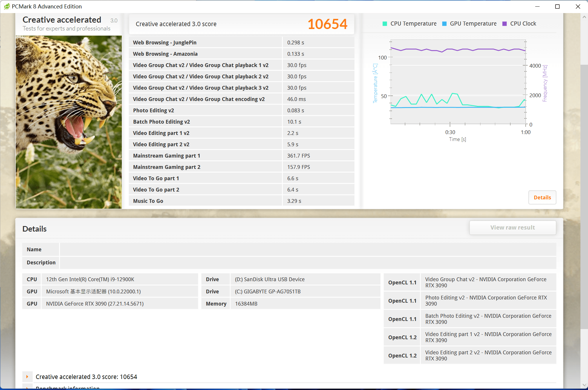The width and height of the screenshot is (588, 390).
Task: Click the empty Description field in Details
Action: click(x=307, y=262)
